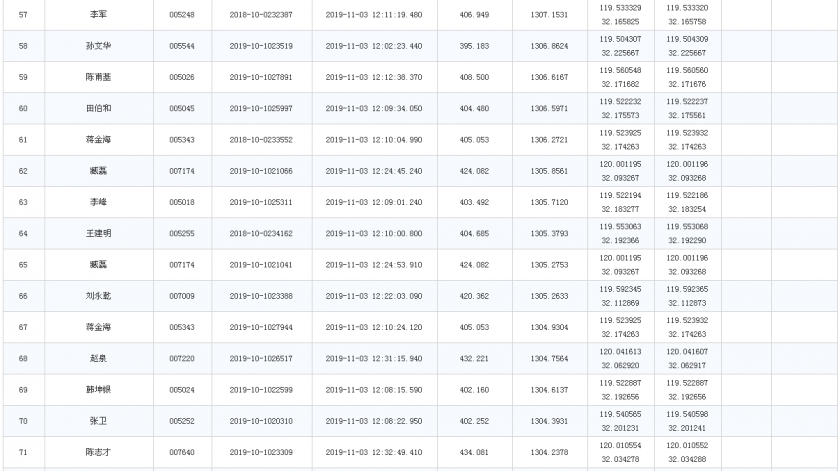Select distance value 424.082 in row 62
840x471 pixels.
[x=474, y=171]
